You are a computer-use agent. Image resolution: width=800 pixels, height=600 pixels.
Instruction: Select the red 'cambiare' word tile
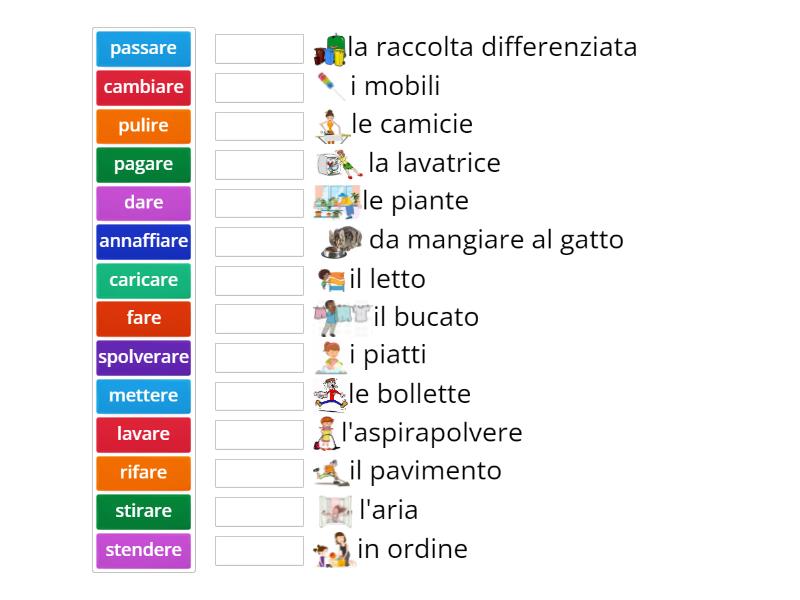tap(143, 88)
